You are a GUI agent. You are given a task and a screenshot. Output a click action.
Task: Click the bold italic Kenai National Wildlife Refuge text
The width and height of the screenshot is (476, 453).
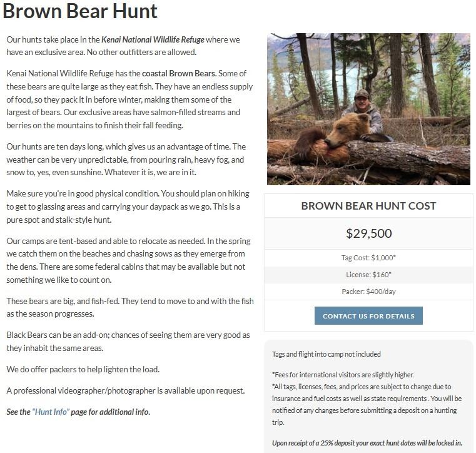(153, 39)
